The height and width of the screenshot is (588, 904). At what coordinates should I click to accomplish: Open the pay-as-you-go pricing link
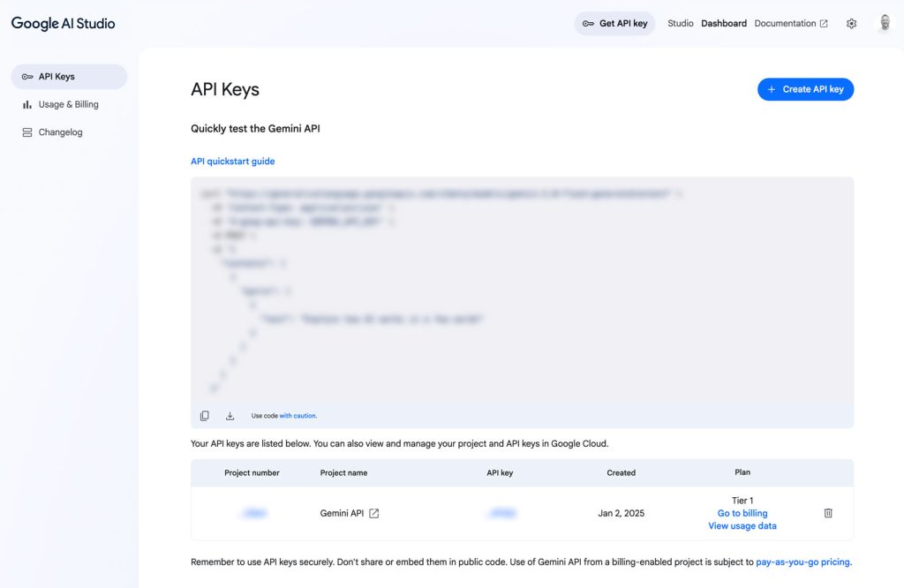pos(802,562)
